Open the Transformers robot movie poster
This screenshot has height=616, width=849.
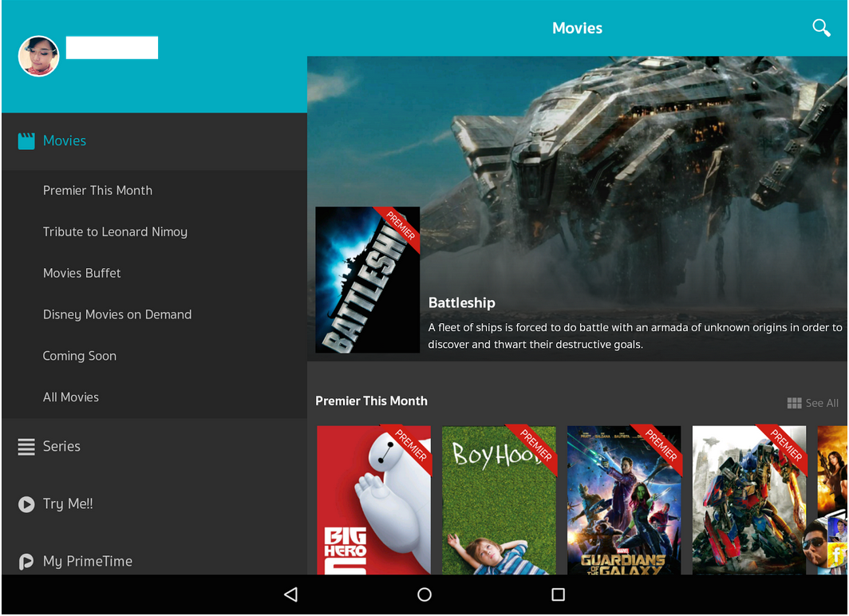[x=749, y=500]
